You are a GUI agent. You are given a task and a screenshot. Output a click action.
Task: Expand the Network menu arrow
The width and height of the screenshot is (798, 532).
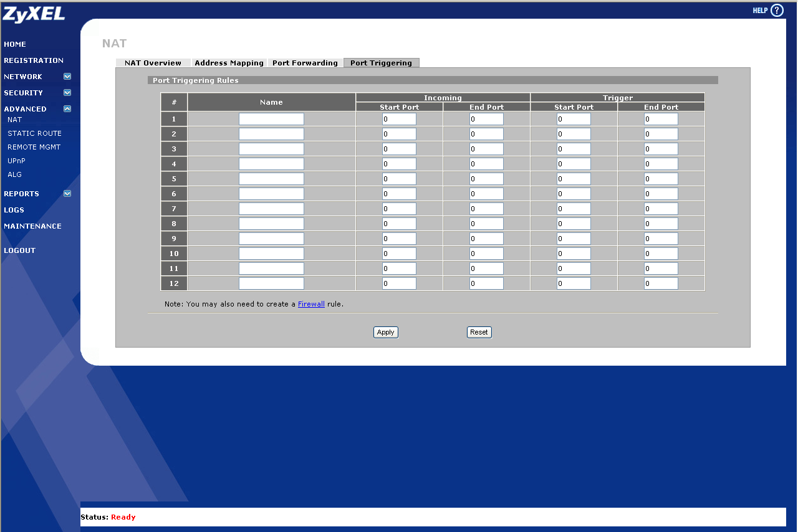pos(67,77)
